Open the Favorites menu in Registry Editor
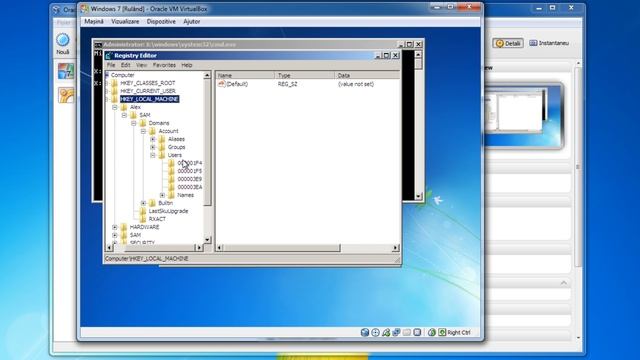Image resolution: width=640 pixels, height=360 pixels. click(164, 65)
